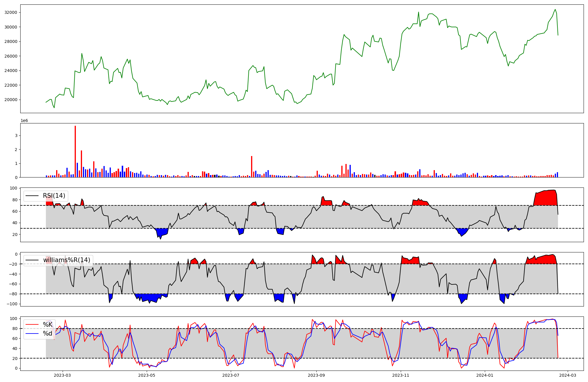Click the RSI(14) legend label
The width and height of the screenshot is (588, 382).
click(54, 196)
